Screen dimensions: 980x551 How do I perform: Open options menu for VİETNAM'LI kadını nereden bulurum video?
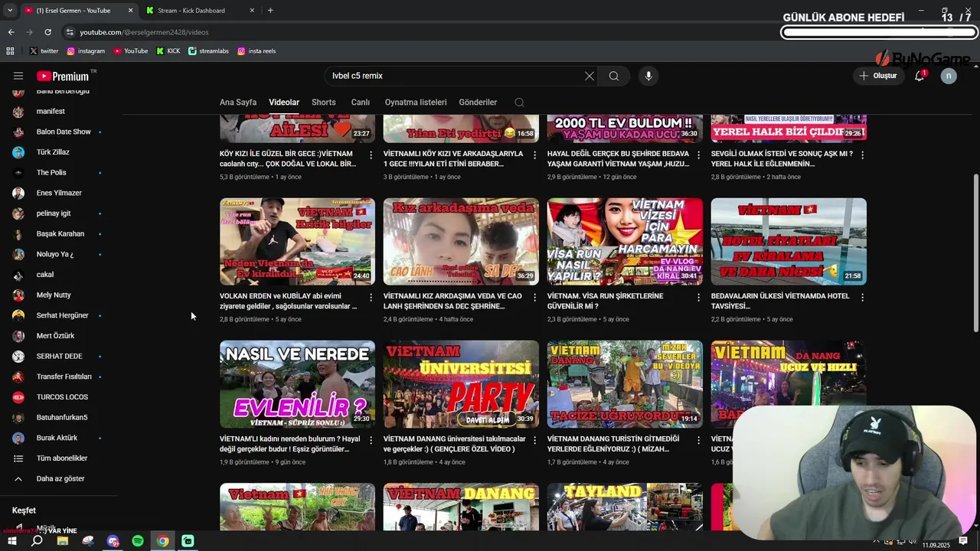click(371, 440)
